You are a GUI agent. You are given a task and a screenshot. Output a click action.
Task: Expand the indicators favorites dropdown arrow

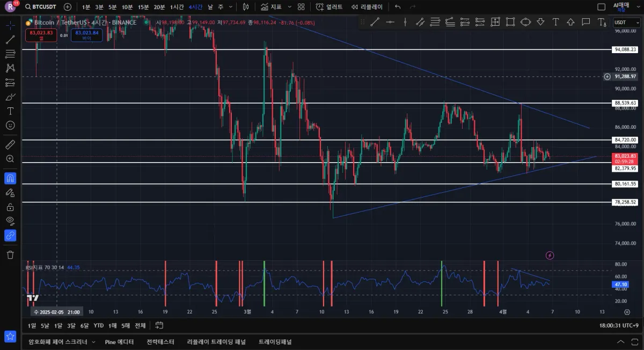click(289, 7)
